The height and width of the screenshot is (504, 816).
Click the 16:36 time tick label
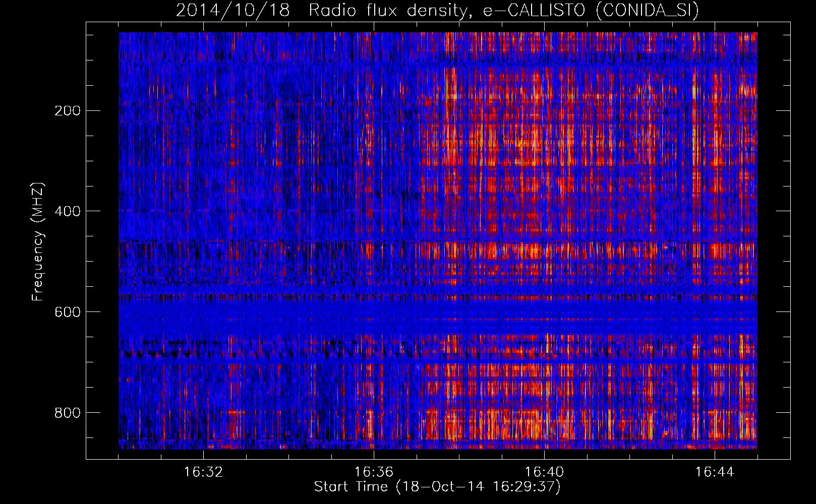[x=374, y=472]
